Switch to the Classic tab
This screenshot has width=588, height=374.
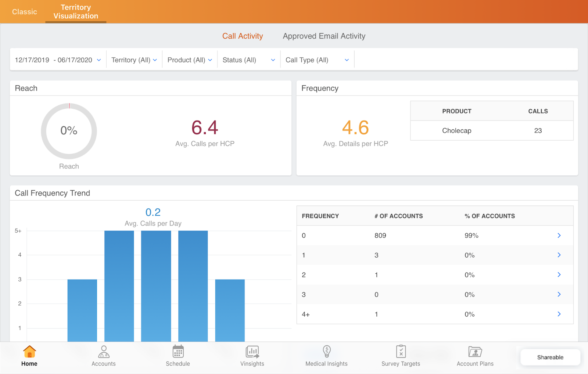click(x=24, y=12)
